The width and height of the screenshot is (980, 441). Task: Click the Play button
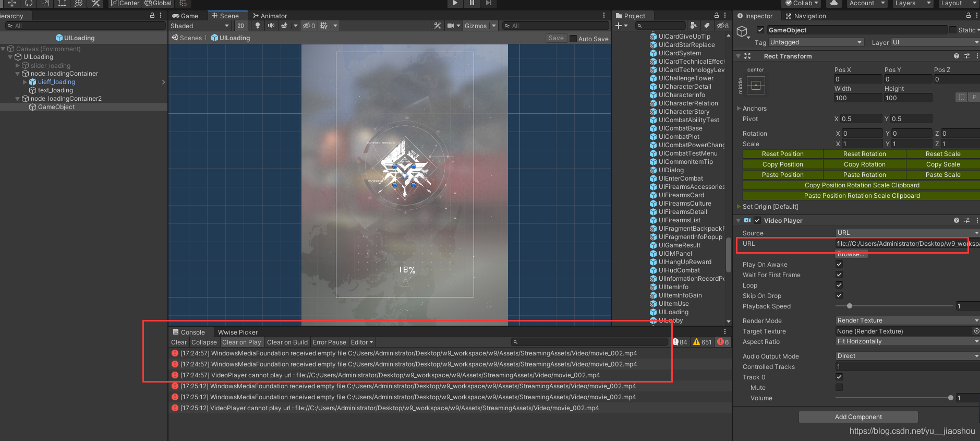click(x=455, y=3)
